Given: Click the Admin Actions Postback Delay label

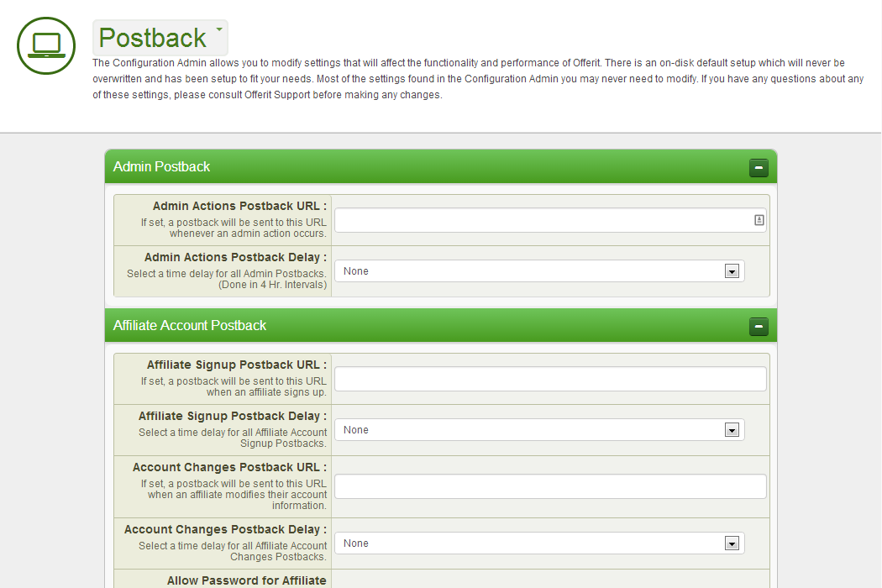Looking at the screenshot, I should point(235,257).
